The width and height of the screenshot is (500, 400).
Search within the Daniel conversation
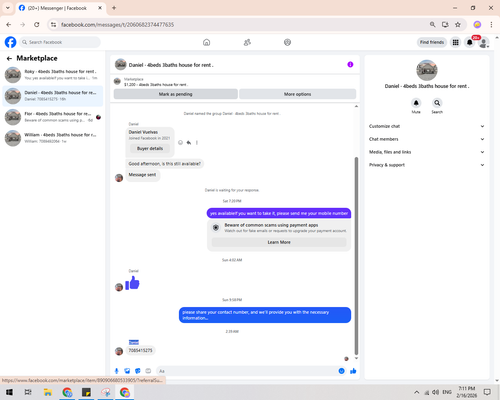pyautogui.click(x=437, y=103)
